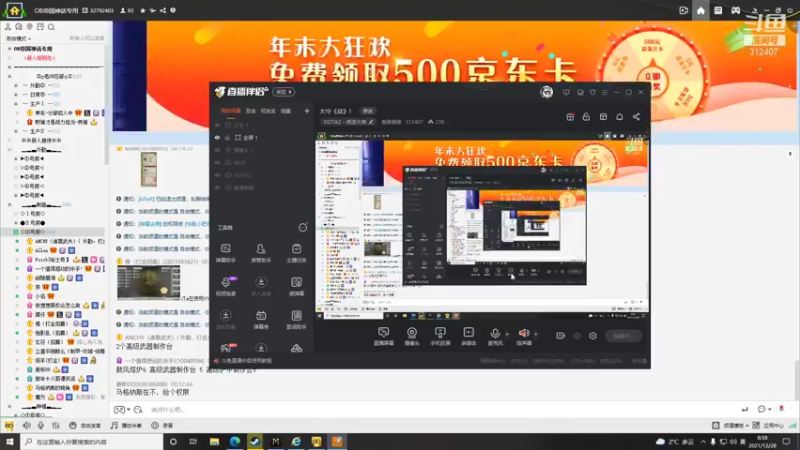Open the 主播任务 tool icon
This screenshot has height=450, width=800.
coord(296,249)
